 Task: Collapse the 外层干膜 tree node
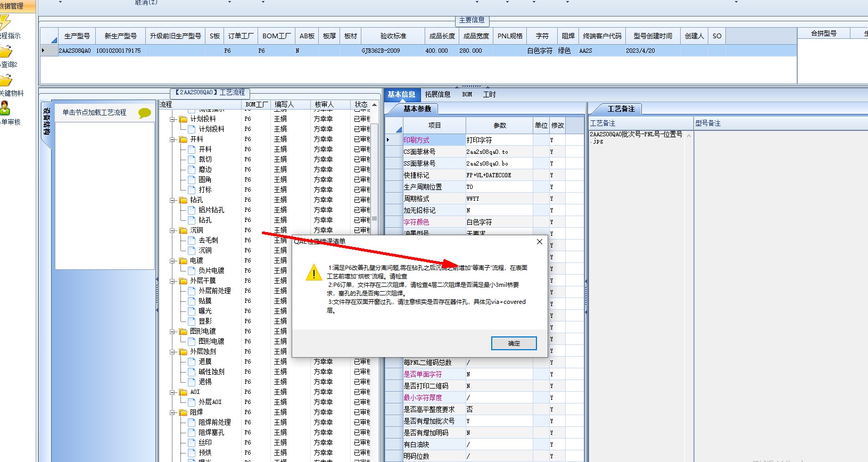click(x=172, y=281)
